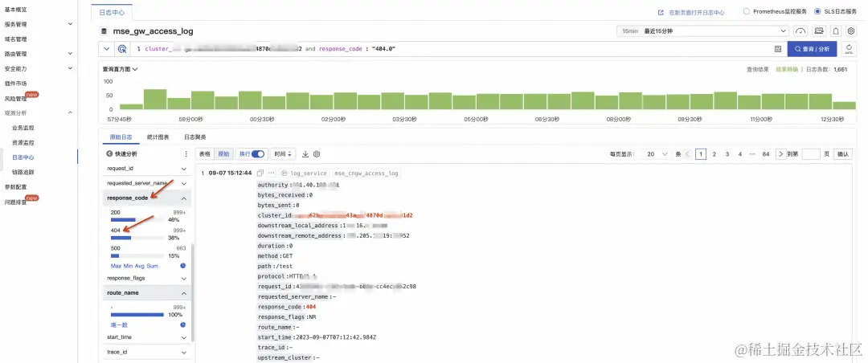Click the log_service source tag

(x=305, y=173)
